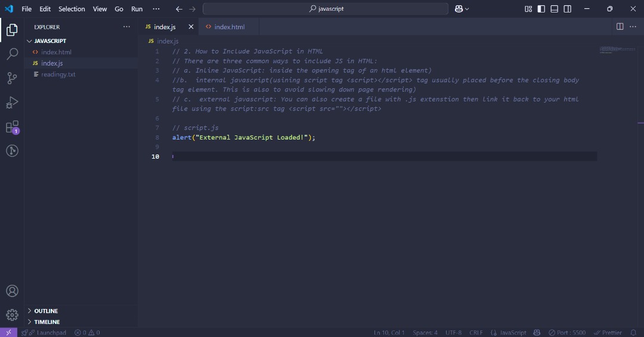Open the notifications bell

[633, 332]
